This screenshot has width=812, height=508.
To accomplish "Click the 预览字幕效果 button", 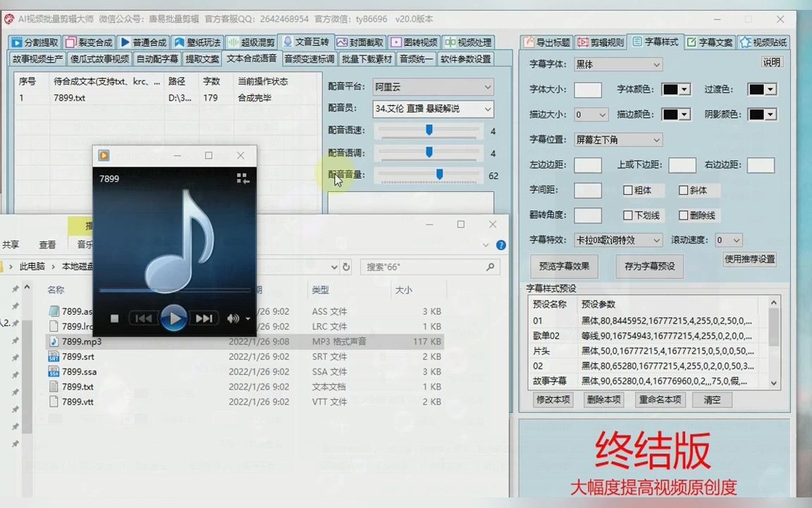I will pyautogui.click(x=565, y=267).
